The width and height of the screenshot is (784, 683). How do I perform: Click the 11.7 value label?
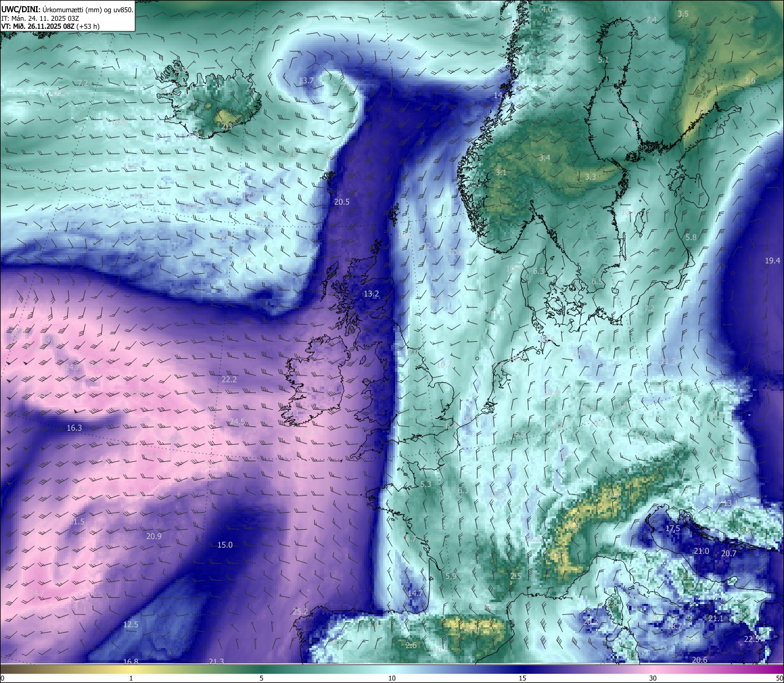[669, 362]
